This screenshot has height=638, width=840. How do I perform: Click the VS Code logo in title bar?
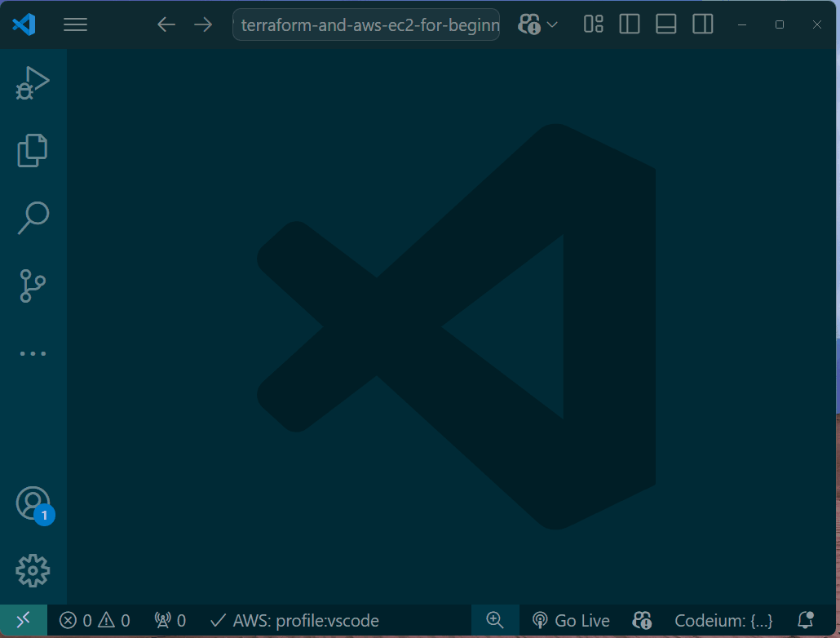[24, 24]
